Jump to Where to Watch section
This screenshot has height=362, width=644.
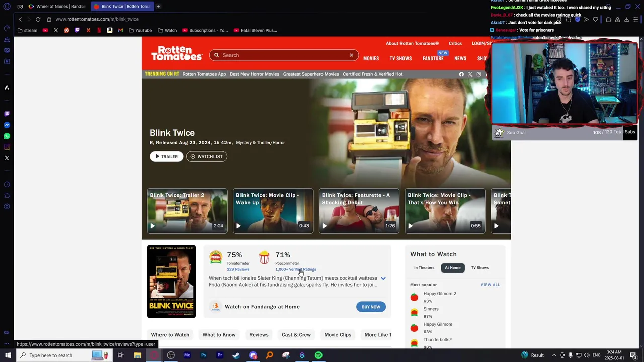click(170, 335)
